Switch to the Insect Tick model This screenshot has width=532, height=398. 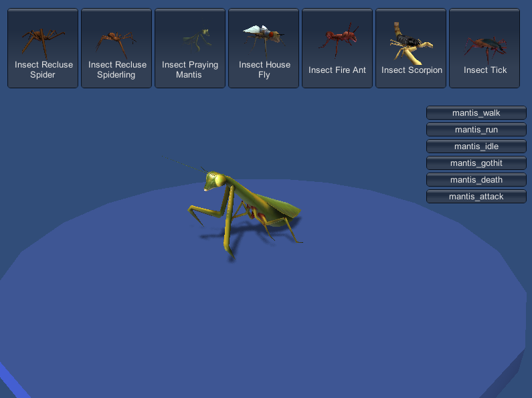[484, 48]
